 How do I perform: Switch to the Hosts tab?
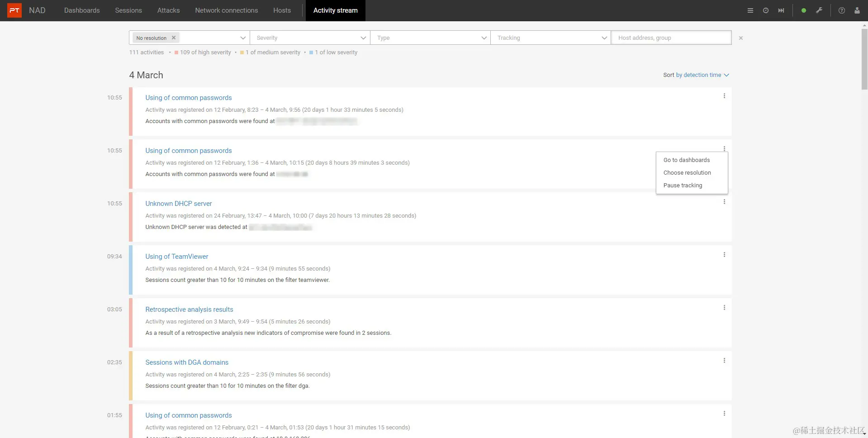tap(282, 10)
